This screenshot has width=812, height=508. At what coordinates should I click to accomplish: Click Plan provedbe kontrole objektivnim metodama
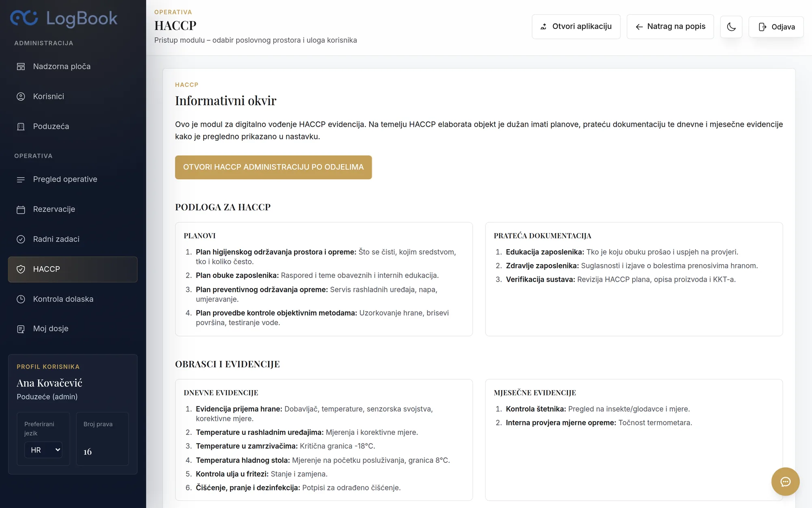(322, 318)
